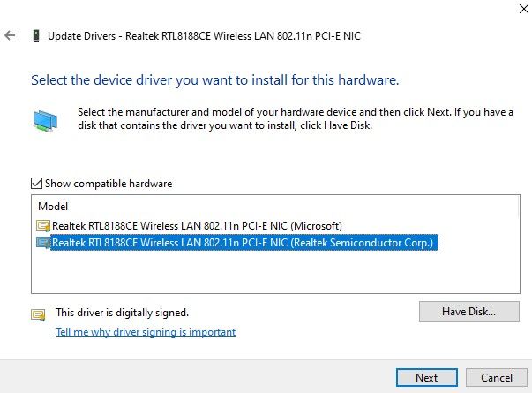Uncheck Show compatible hardware checkbox
The width and height of the screenshot is (532, 393).
36,184
